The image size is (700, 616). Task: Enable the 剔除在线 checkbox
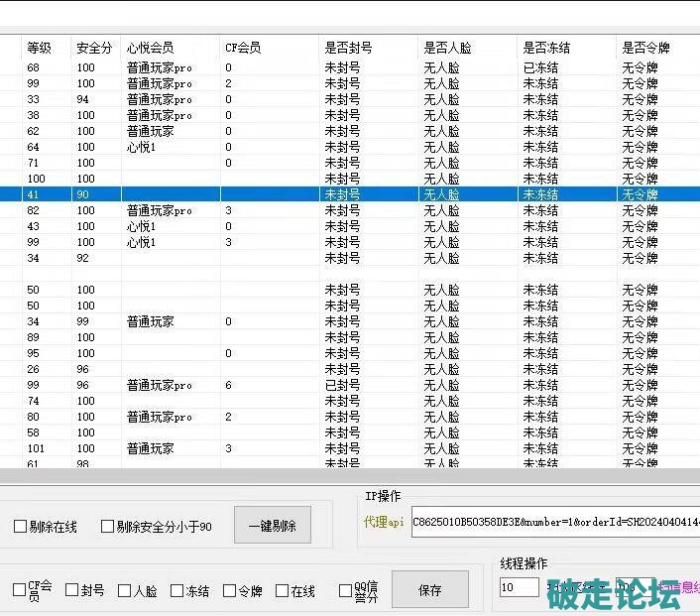(x=20, y=527)
